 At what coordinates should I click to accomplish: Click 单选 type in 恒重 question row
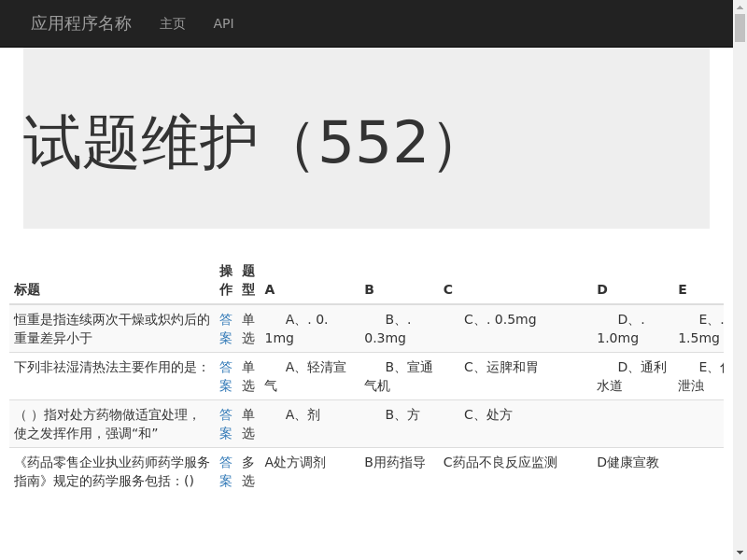click(248, 329)
